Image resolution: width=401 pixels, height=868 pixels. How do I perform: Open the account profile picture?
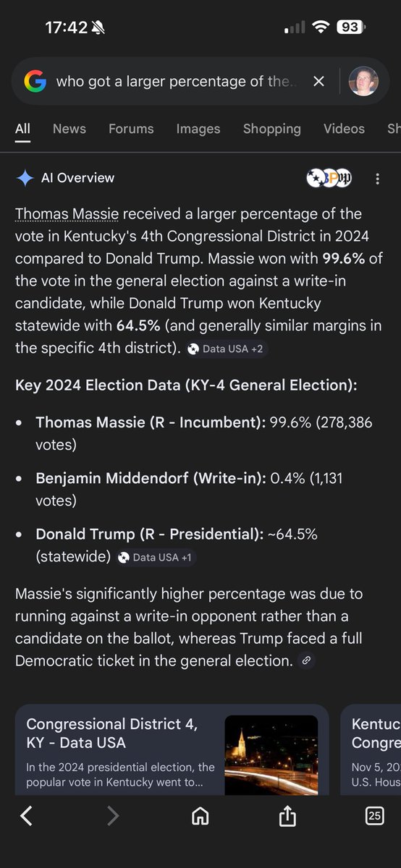(363, 82)
